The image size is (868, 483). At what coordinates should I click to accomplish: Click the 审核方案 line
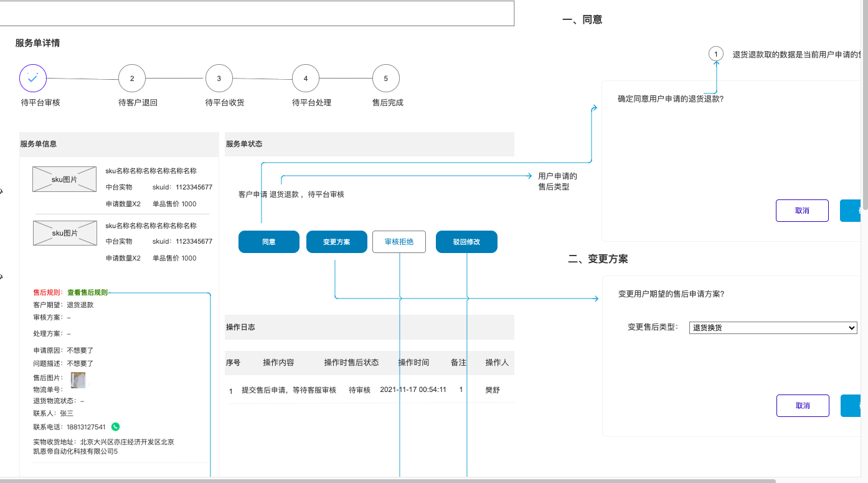click(x=52, y=318)
